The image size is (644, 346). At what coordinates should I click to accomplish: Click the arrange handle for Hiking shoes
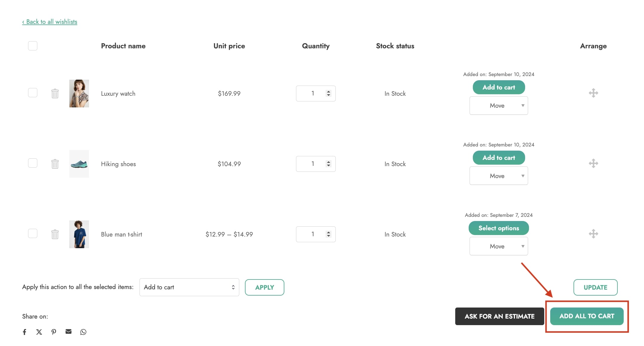(x=593, y=163)
